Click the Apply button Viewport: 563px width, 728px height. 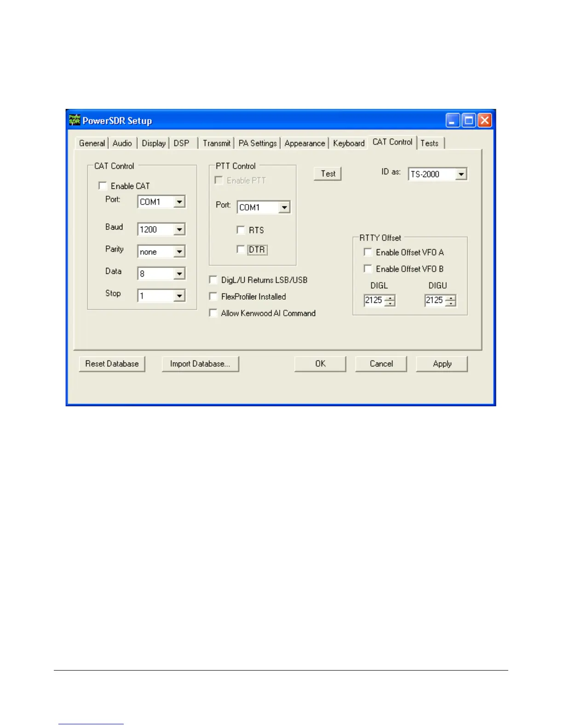point(442,364)
